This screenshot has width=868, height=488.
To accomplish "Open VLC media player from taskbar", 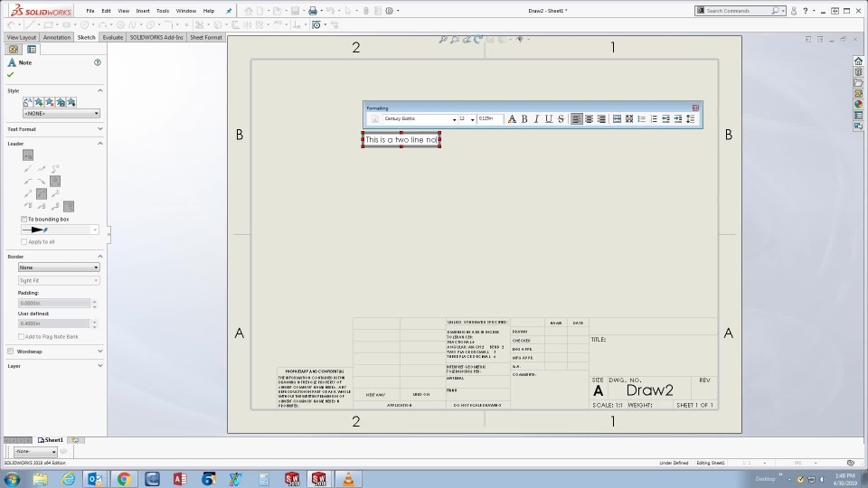I will [348, 479].
